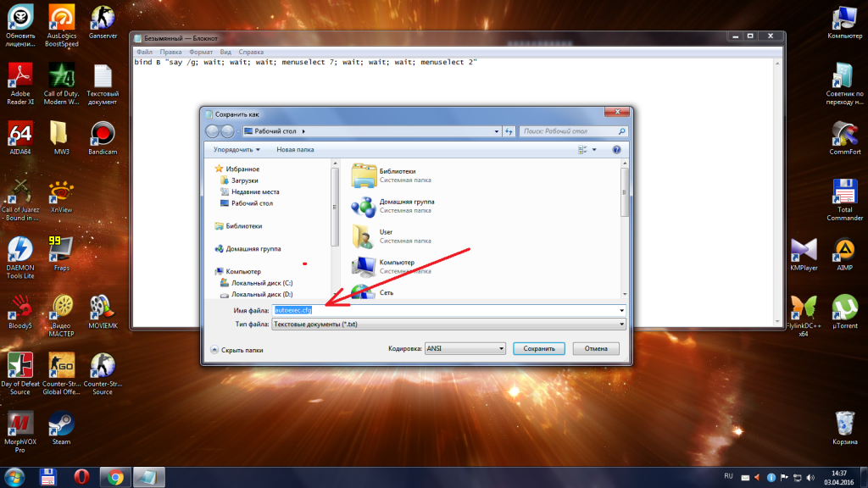Click the Opera icon on the taskbar
Image resolution: width=868 pixels, height=488 pixels.
81,477
